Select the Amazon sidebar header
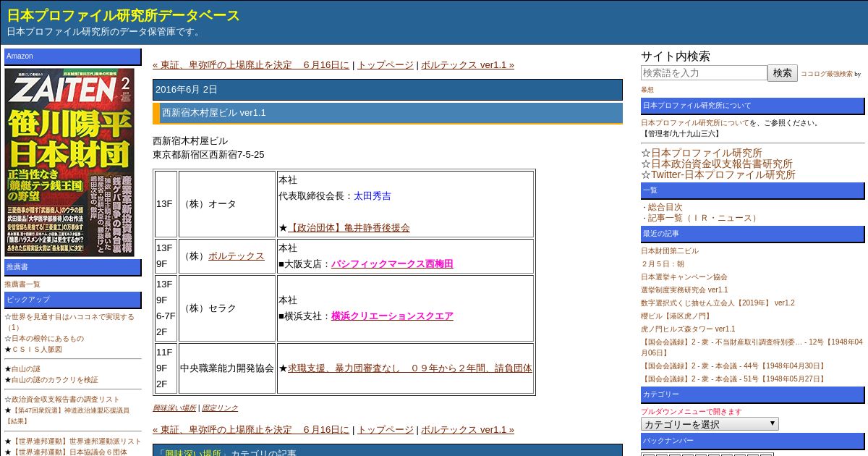The width and height of the screenshot is (868, 456). (x=73, y=56)
